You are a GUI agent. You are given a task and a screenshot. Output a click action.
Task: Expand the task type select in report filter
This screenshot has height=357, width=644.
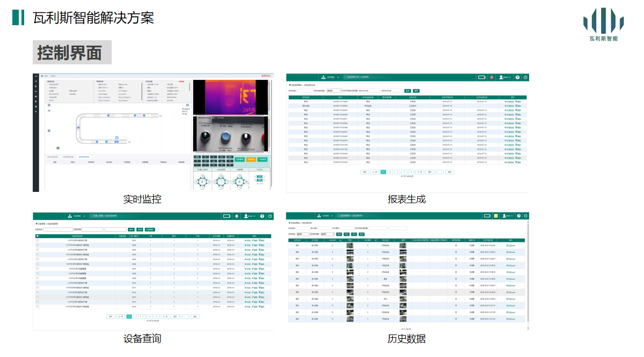tap(334, 91)
